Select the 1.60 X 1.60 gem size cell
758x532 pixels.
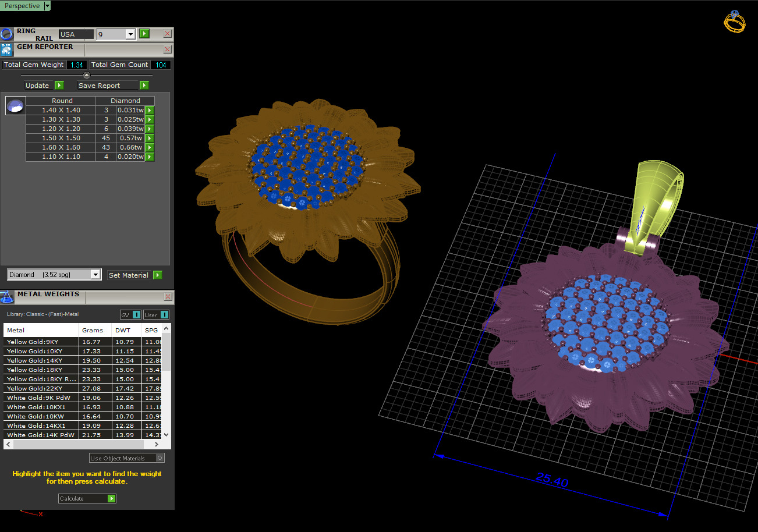[61, 147]
